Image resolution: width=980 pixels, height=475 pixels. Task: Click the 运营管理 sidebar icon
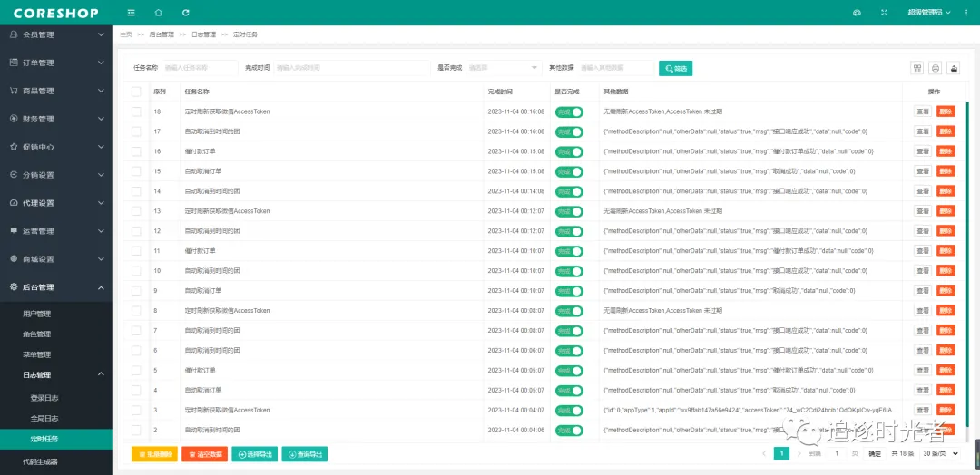(x=13, y=231)
